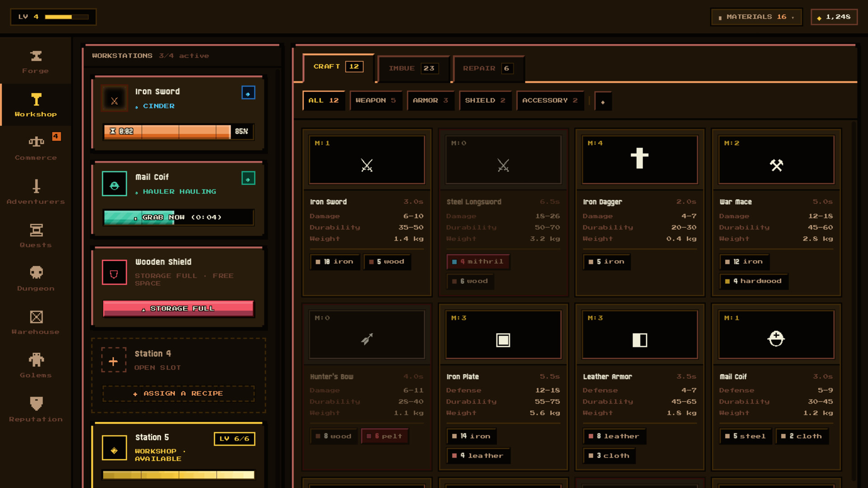Open the Forge section in the sidebar
Screen dimensions: 868x488
coord(36,62)
